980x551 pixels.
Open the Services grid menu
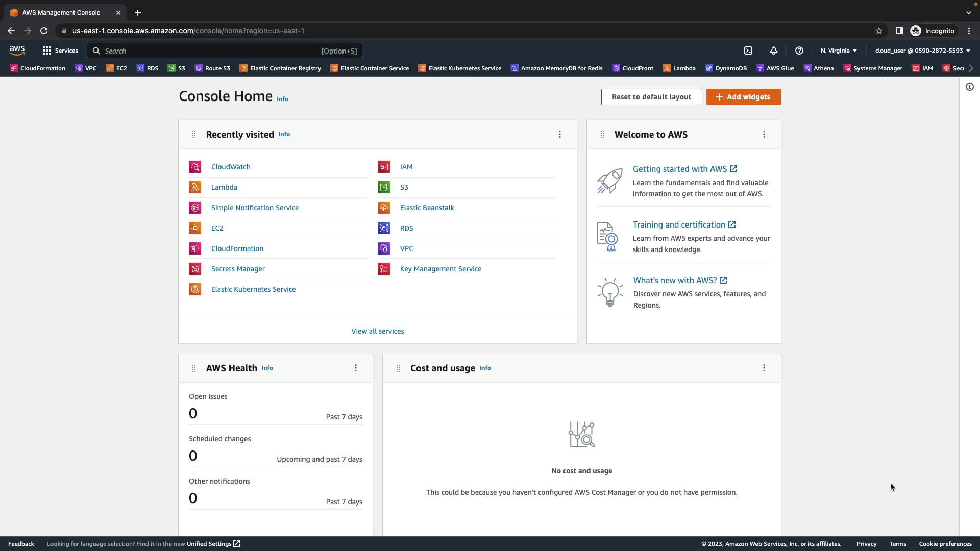(60, 51)
